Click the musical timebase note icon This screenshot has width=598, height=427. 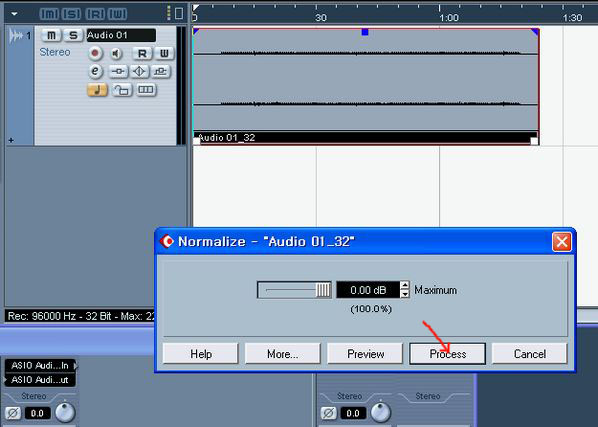point(98,90)
